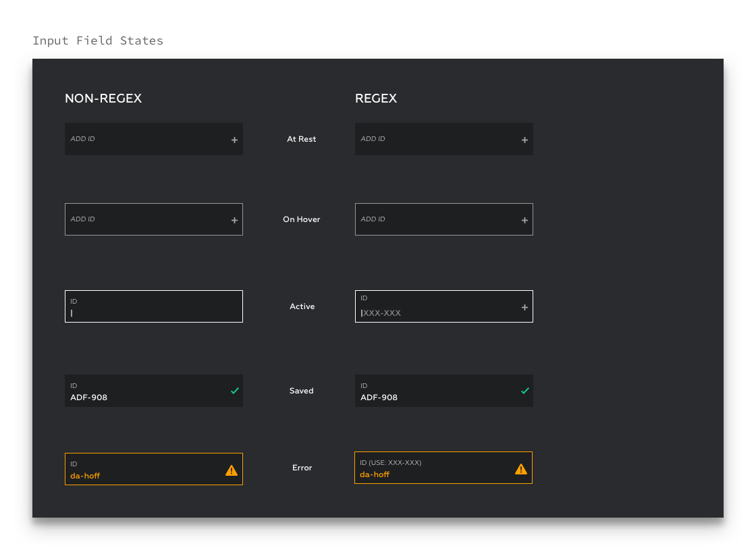Click the green checkmark in Non-Regex Saved field
Image resolution: width=756 pixels, height=550 pixels.
[x=235, y=391]
